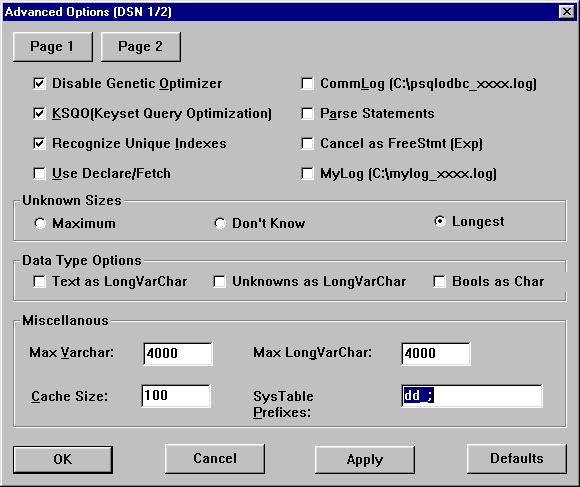
Task: Uncheck Recognize Unique Indexes checkbox
Action: 39,143
